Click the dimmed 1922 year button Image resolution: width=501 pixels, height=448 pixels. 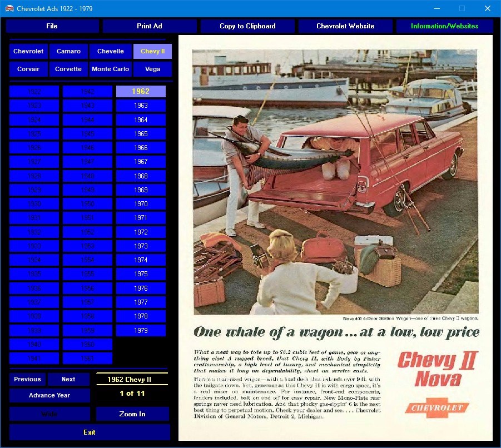point(34,92)
